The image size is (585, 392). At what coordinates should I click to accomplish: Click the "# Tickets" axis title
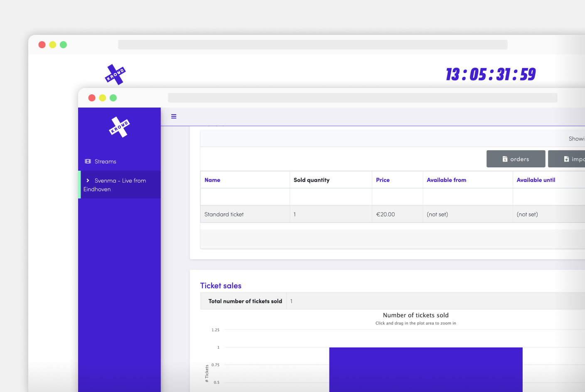pyautogui.click(x=206, y=373)
